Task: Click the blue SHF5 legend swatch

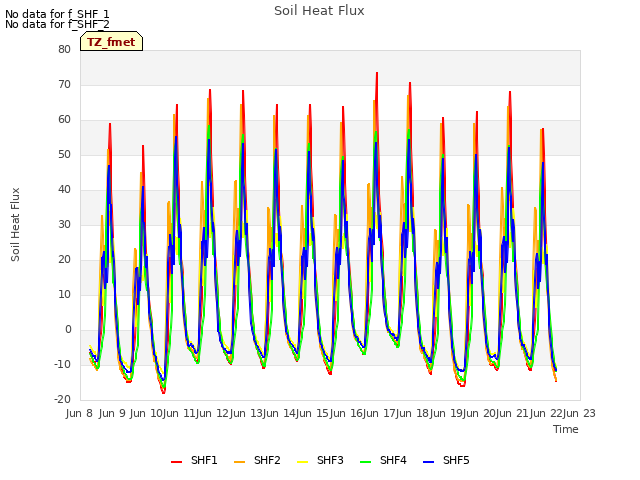Action: 429,461
